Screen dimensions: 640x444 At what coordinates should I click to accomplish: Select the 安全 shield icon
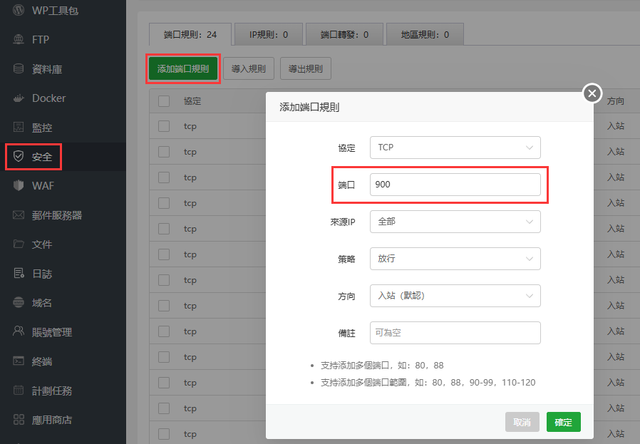18,157
